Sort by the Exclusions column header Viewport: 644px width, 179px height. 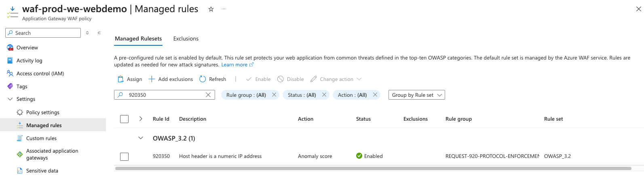[x=416, y=119]
